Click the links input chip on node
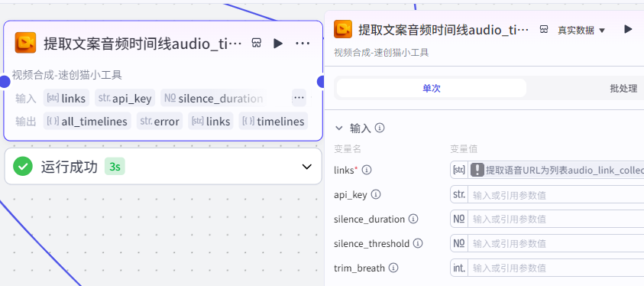644x286 pixels. click(66, 98)
